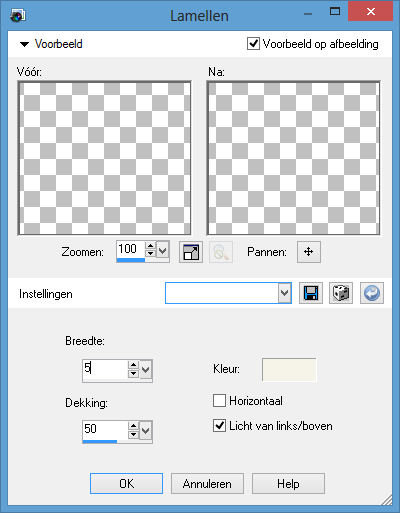Increase Zoomen value with up arrow
This screenshot has width=400, height=513.
[x=151, y=246]
